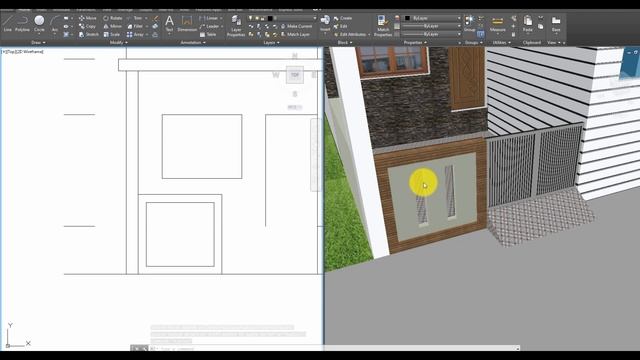Activate the Move command
640x360 pixels.
tap(88, 18)
